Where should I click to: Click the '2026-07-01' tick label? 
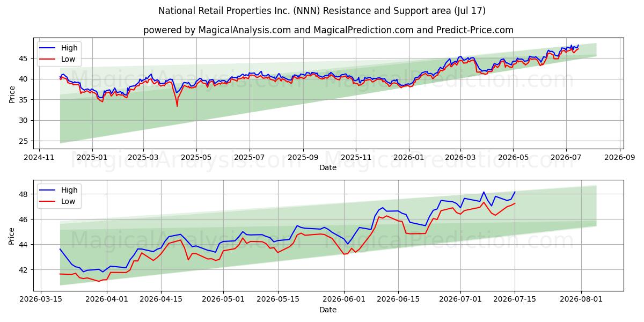(x=460, y=299)
